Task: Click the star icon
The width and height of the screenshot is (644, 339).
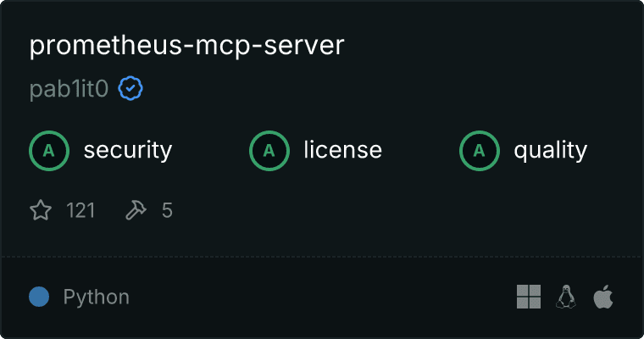Action: pos(41,210)
